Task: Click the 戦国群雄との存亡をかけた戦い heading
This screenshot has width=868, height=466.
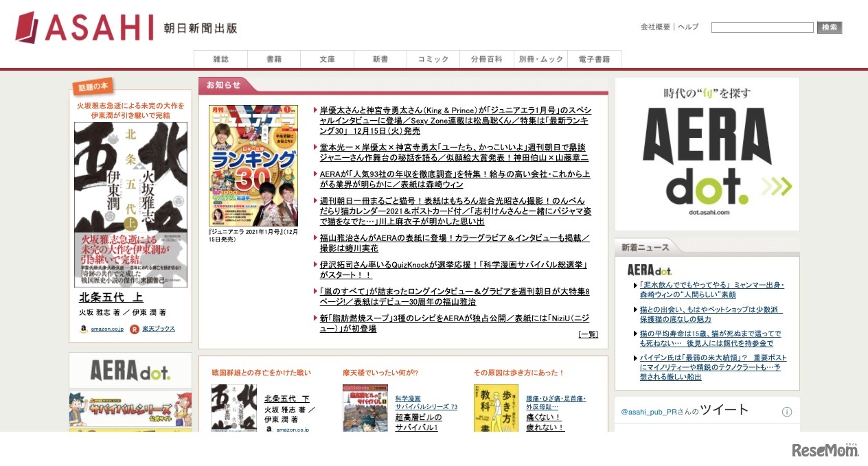Action: (x=262, y=373)
